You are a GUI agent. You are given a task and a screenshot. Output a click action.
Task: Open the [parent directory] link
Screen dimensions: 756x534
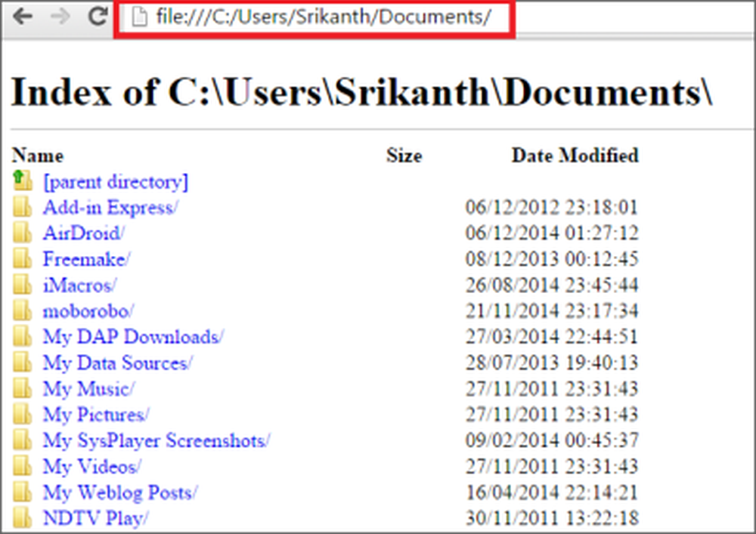click(x=115, y=182)
